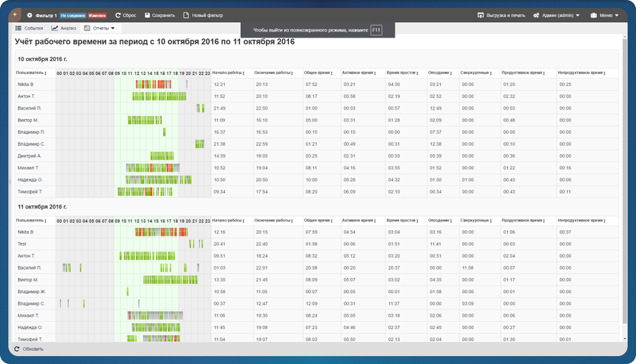Click the red Изменен badge

pos(97,15)
